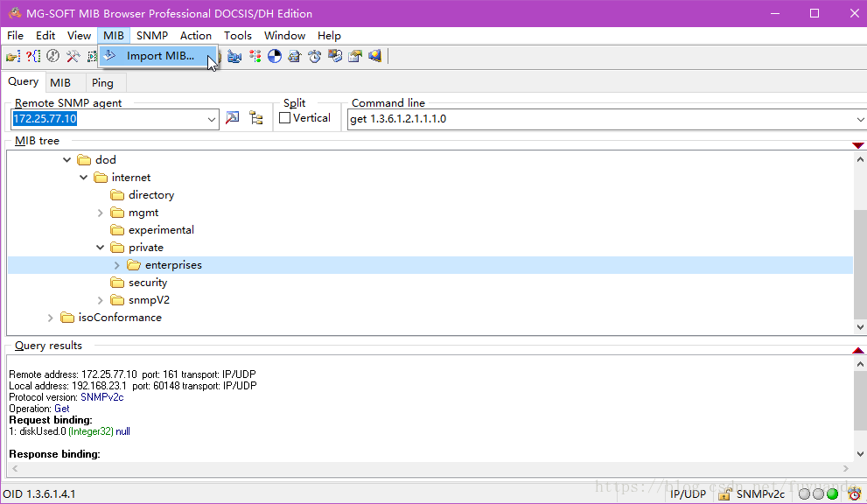Expand the snmpV2 tree node
Screen dimensions: 867x504
[x=100, y=300]
